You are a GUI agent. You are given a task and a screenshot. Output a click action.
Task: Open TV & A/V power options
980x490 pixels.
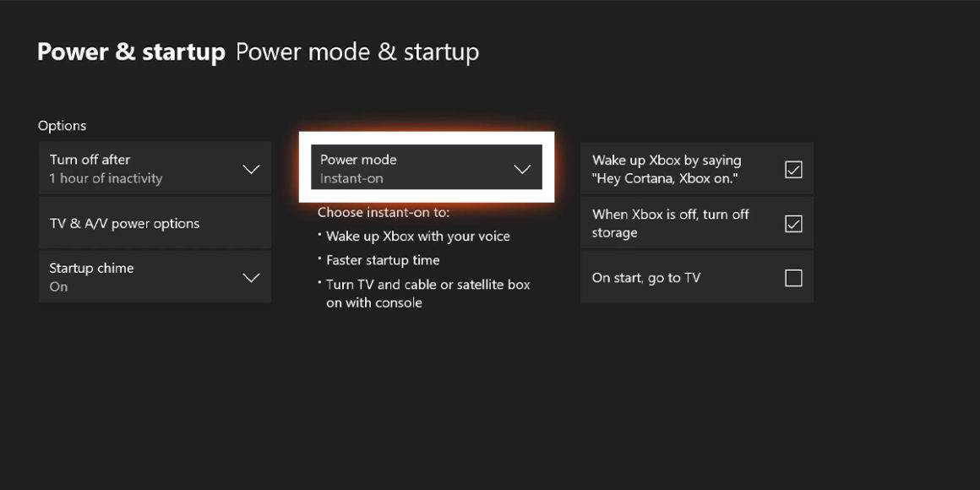click(155, 223)
